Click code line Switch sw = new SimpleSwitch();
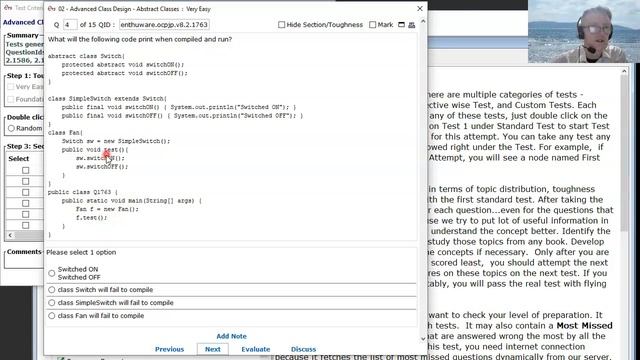Viewport: 640px width, 360px height. [x=116, y=141]
